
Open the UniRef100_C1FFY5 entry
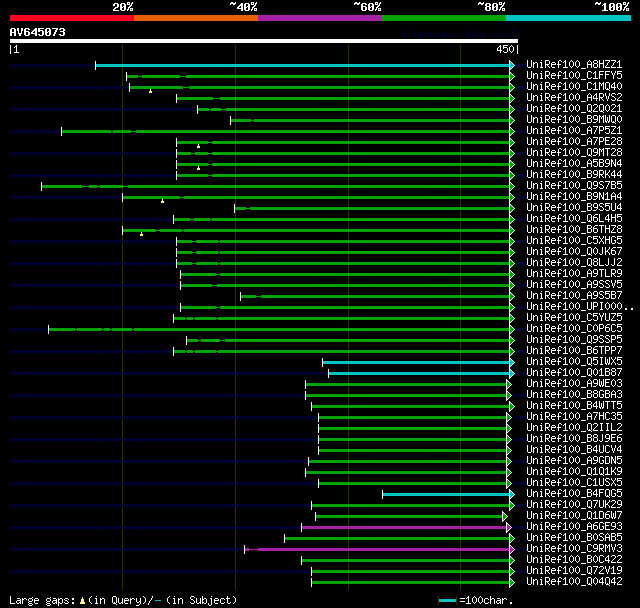(574, 75)
